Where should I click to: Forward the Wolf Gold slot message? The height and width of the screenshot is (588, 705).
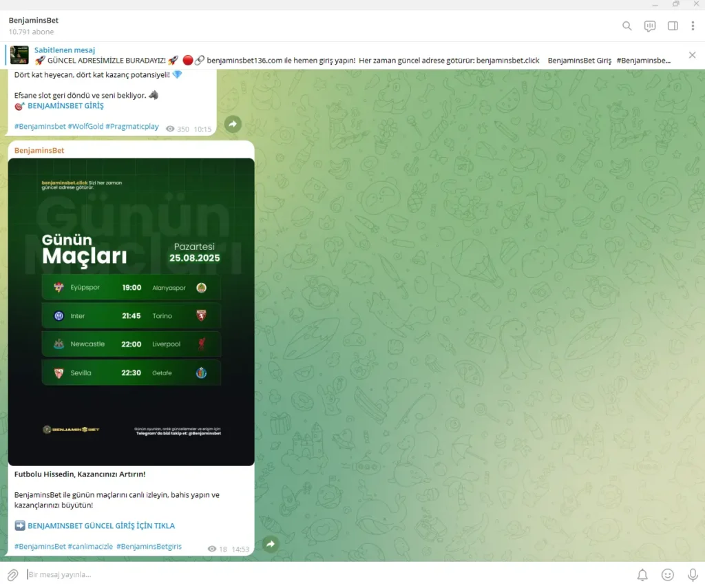coord(233,124)
